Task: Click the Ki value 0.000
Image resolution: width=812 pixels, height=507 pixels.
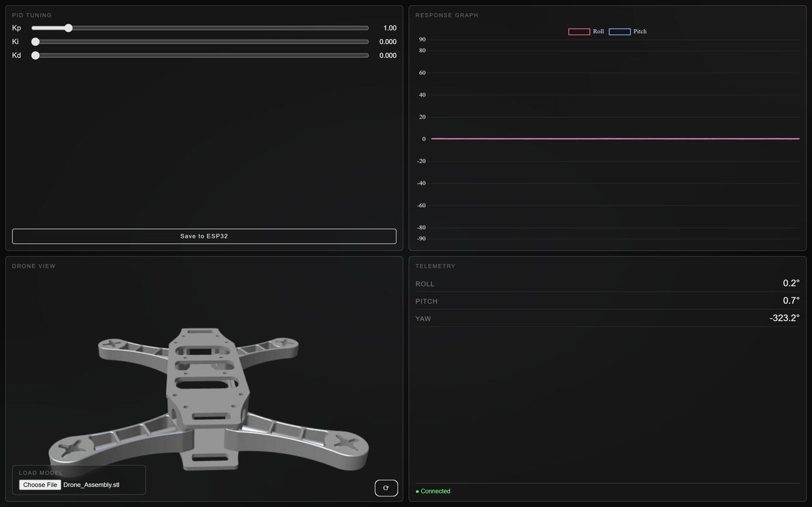Action: click(388, 42)
